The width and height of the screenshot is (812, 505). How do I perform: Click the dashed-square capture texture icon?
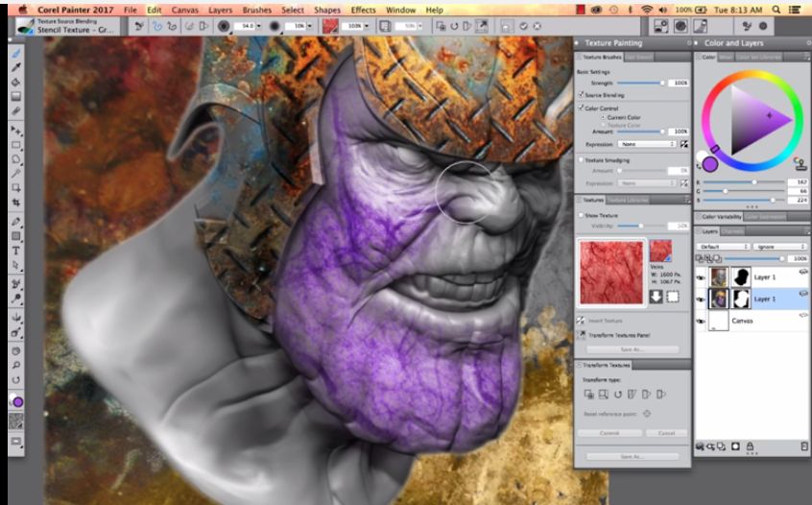(673, 297)
